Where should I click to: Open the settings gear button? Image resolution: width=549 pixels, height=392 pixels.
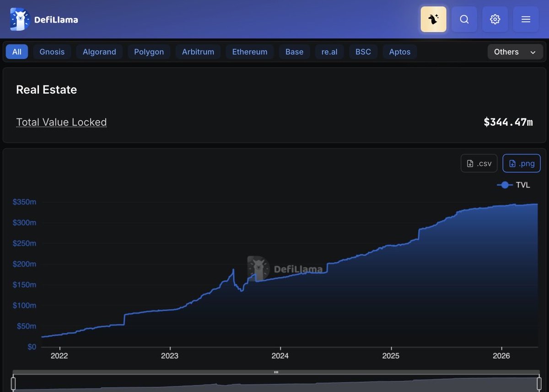[495, 19]
